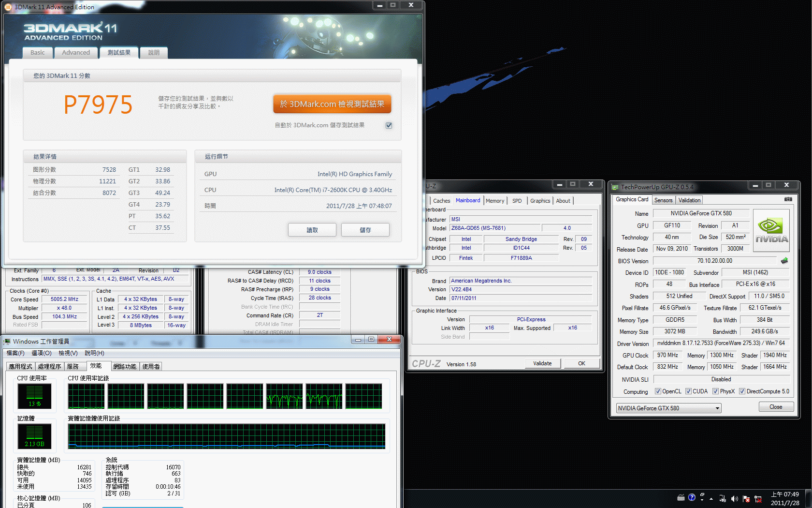This screenshot has width=812, height=508.
Task: Click the Driver Version field in GPU-Z
Action: pos(721,343)
